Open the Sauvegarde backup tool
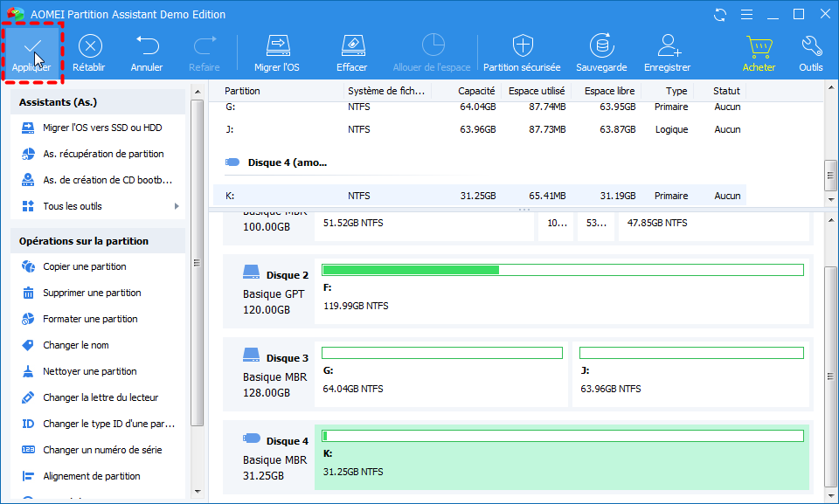The height and width of the screenshot is (504, 839). pos(601,47)
